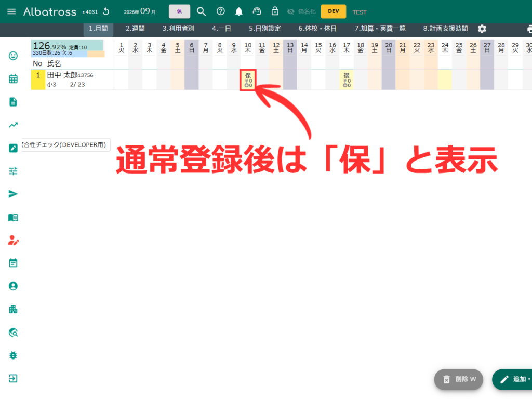Open the building facility sidebar icon
532x399 pixels.
point(13,309)
